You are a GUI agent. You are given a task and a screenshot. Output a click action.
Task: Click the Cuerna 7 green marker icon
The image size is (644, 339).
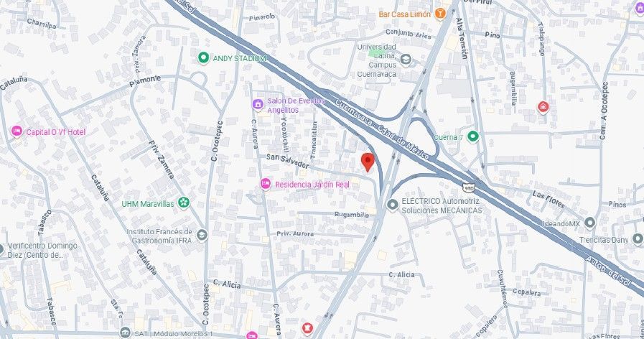click(473, 136)
